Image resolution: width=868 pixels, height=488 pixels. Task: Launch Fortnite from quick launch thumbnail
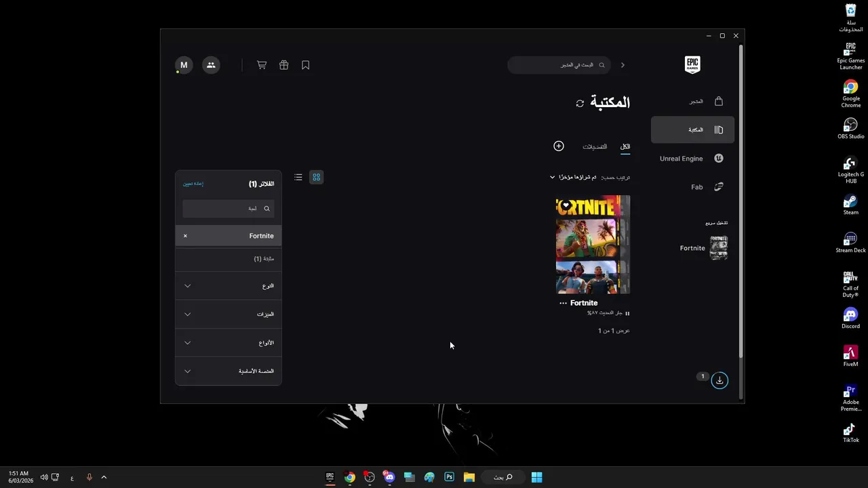719,248
